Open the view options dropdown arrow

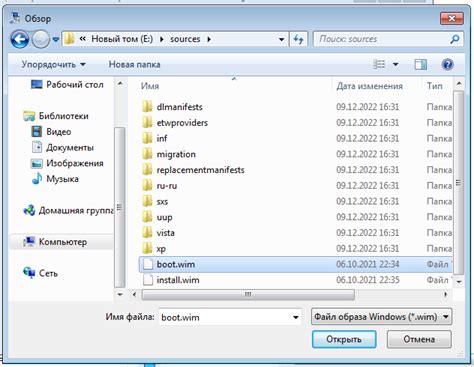point(395,64)
